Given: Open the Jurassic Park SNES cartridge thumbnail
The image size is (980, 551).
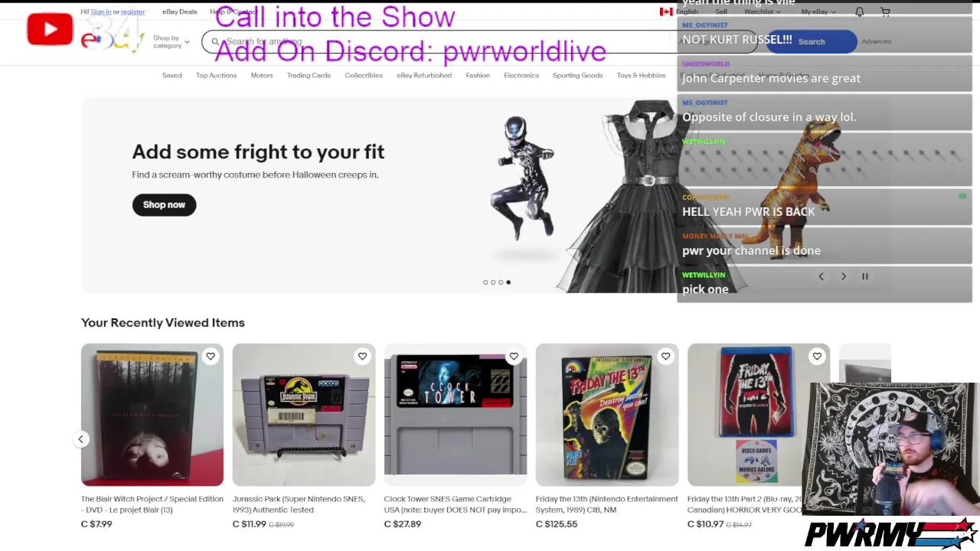Looking at the screenshot, I should [304, 415].
